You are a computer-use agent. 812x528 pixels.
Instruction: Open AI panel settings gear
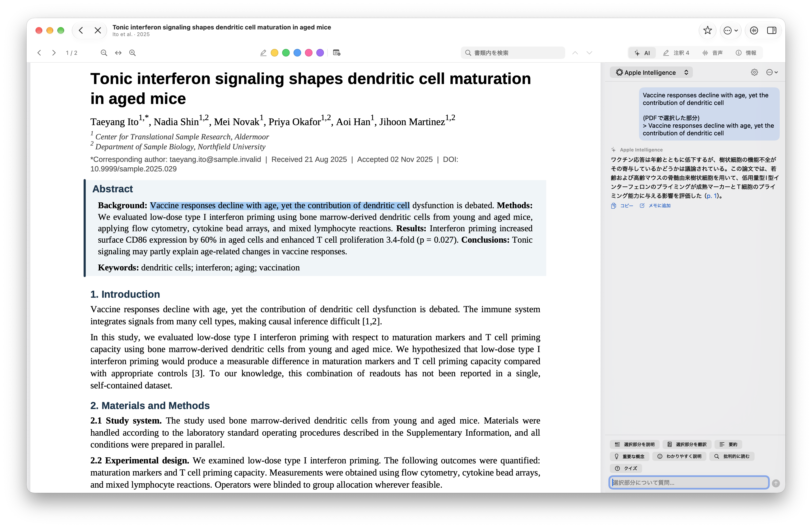click(754, 72)
